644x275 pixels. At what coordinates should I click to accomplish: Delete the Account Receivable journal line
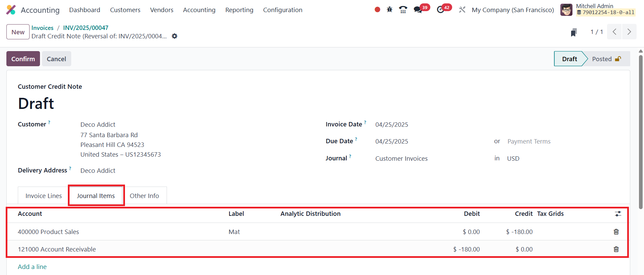(616, 249)
